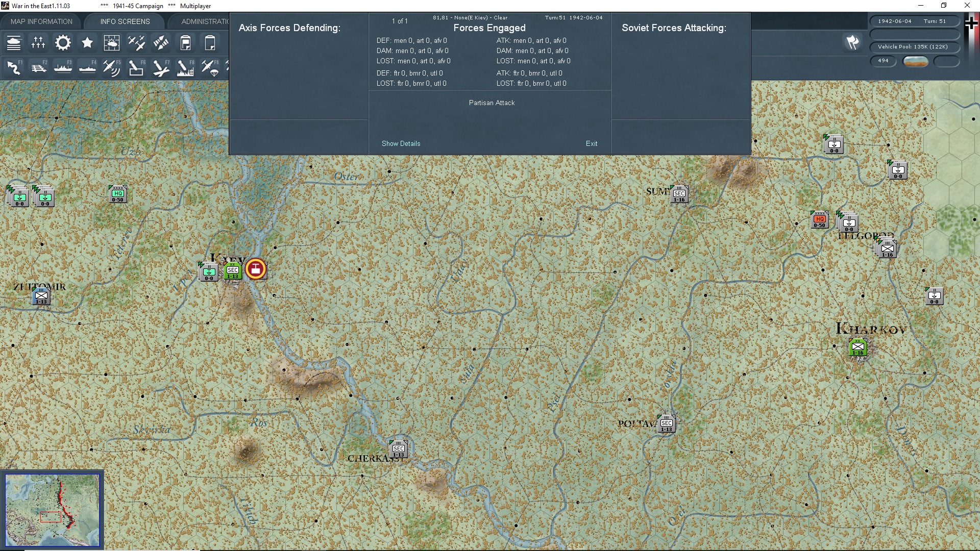Click the end turn flags icon

point(852,43)
